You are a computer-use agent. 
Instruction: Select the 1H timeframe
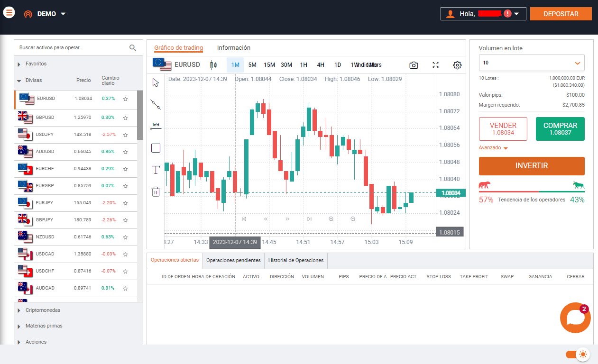tap(304, 65)
